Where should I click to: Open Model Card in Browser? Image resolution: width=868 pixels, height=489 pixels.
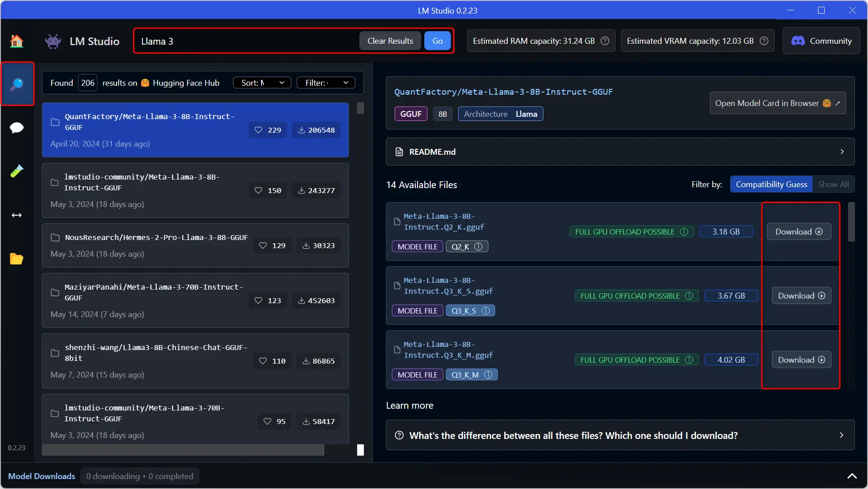coord(778,103)
